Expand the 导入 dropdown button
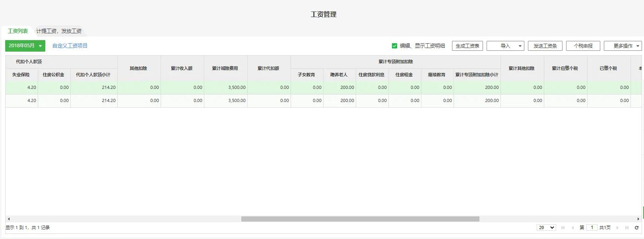This screenshot has width=644, height=239. (x=505, y=46)
